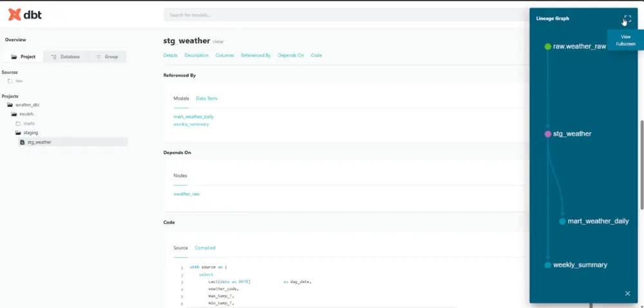Open weather_raw node link

[187, 194]
